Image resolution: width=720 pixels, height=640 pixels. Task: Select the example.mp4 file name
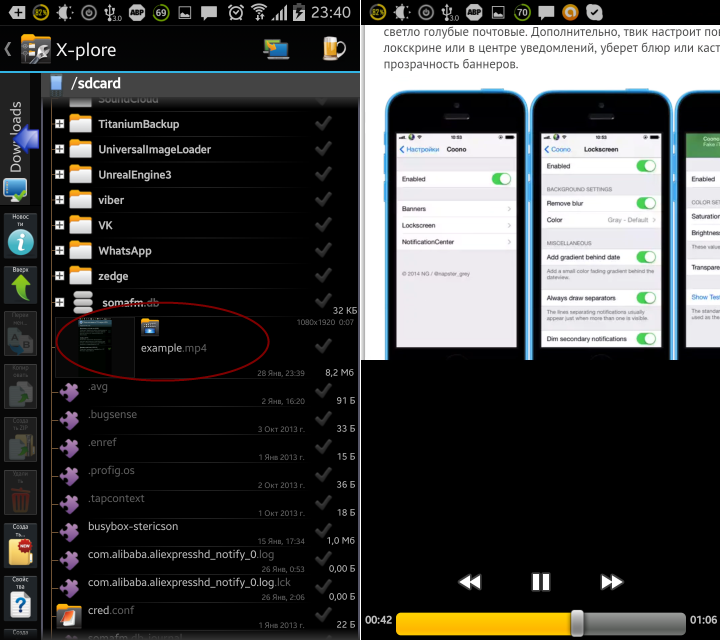coord(174,348)
